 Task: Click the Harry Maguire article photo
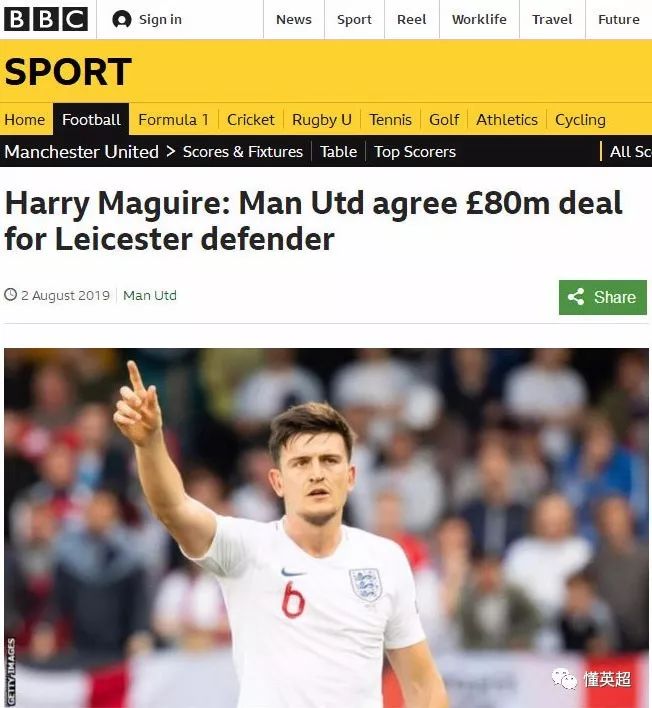pyautogui.click(x=326, y=528)
